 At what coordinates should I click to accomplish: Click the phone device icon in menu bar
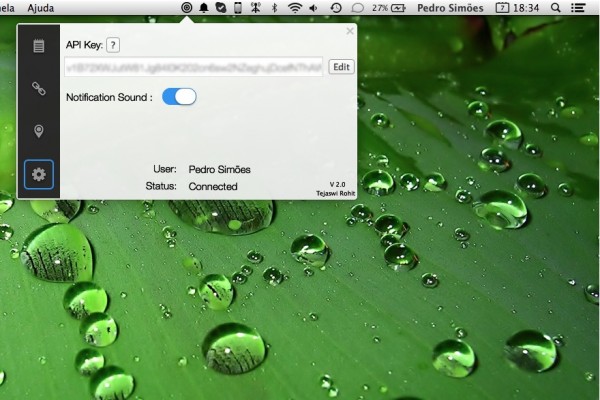coord(238,8)
